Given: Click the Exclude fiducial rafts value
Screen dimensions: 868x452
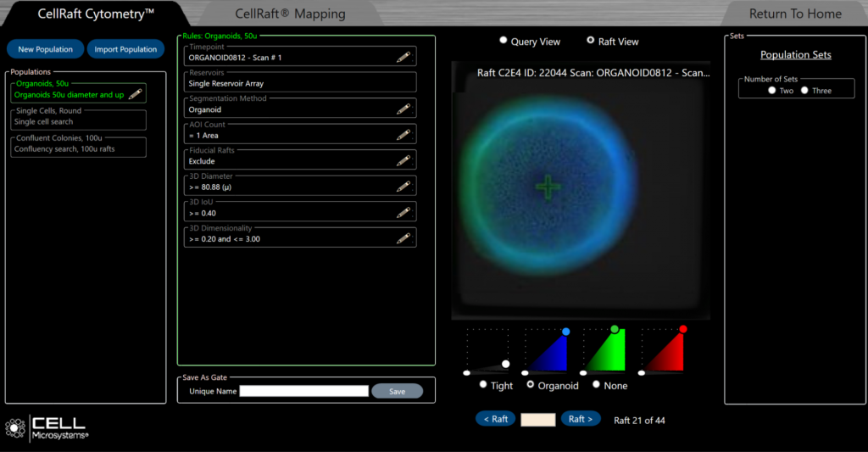Looking at the screenshot, I should [x=202, y=161].
